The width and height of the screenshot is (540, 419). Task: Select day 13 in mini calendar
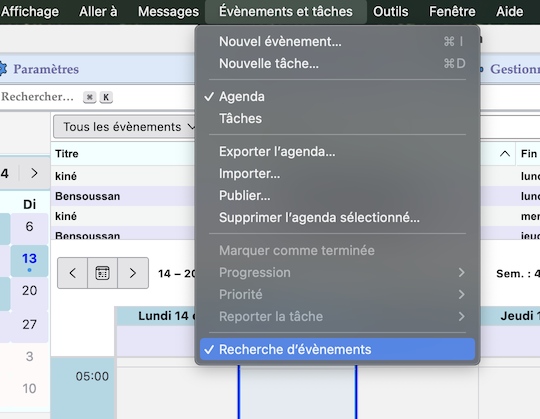pos(29,260)
